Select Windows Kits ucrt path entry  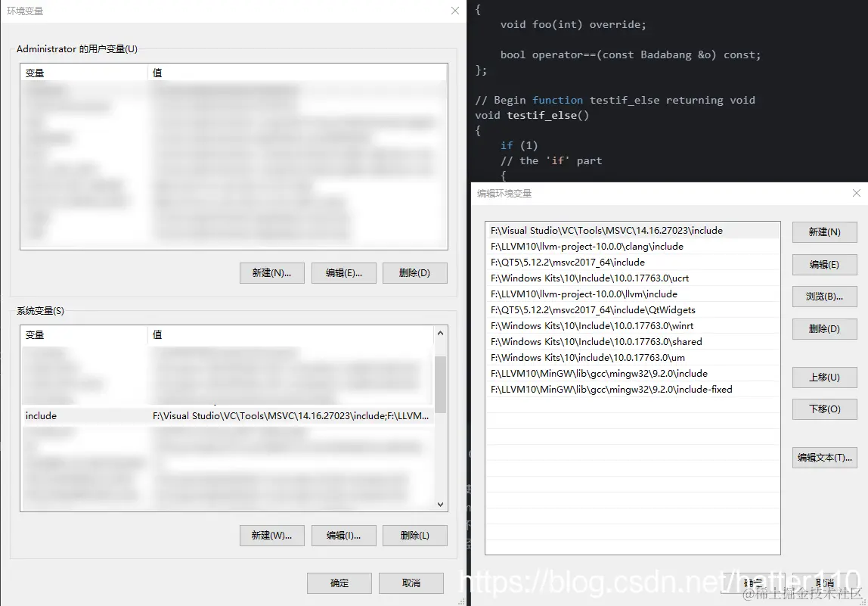pyautogui.click(x=633, y=278)
